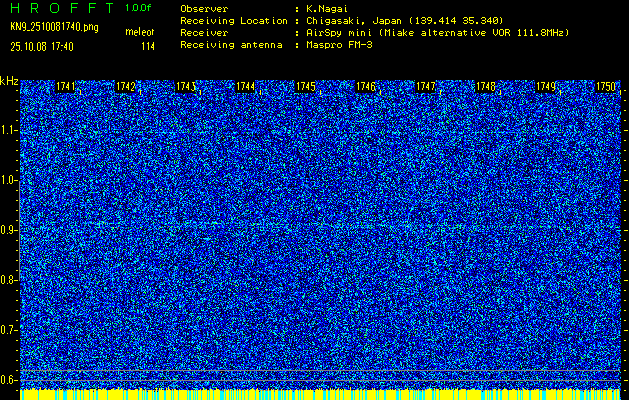Click the meteor count value 114
The width and height of the screenshot is (629, 400).
coord(148,46)
